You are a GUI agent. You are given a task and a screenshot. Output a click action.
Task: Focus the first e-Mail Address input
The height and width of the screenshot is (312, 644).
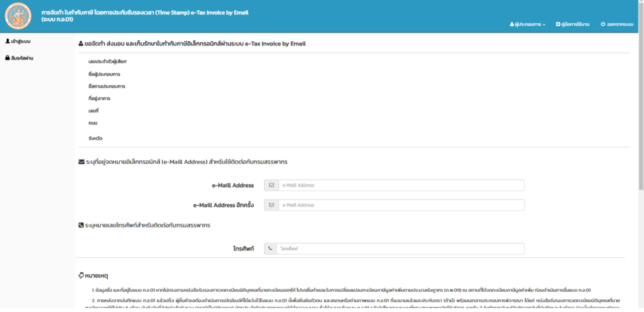401,185
